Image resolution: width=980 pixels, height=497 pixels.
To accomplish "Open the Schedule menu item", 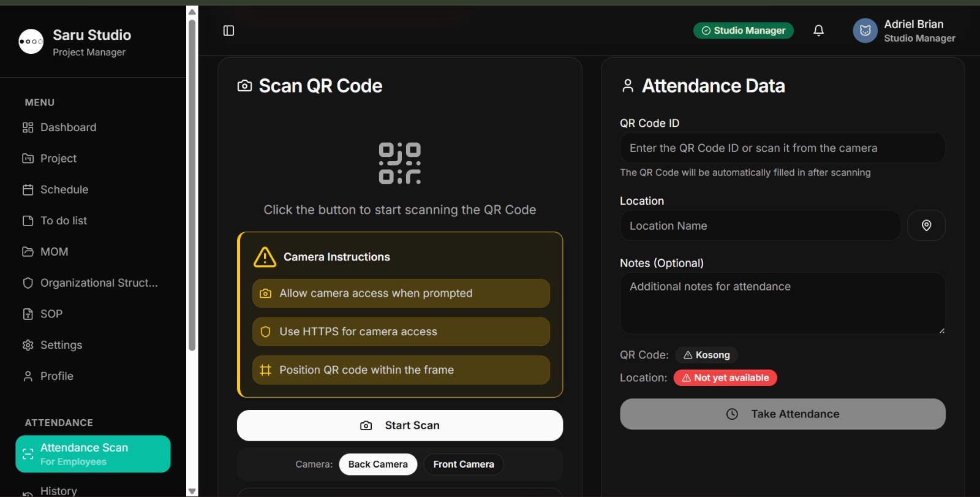I will tap(93, 190).
